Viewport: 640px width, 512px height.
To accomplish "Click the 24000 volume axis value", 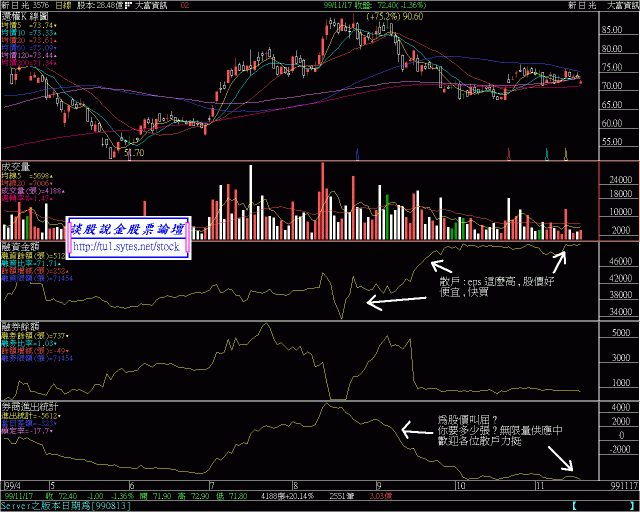I will (x=621, y=180).
